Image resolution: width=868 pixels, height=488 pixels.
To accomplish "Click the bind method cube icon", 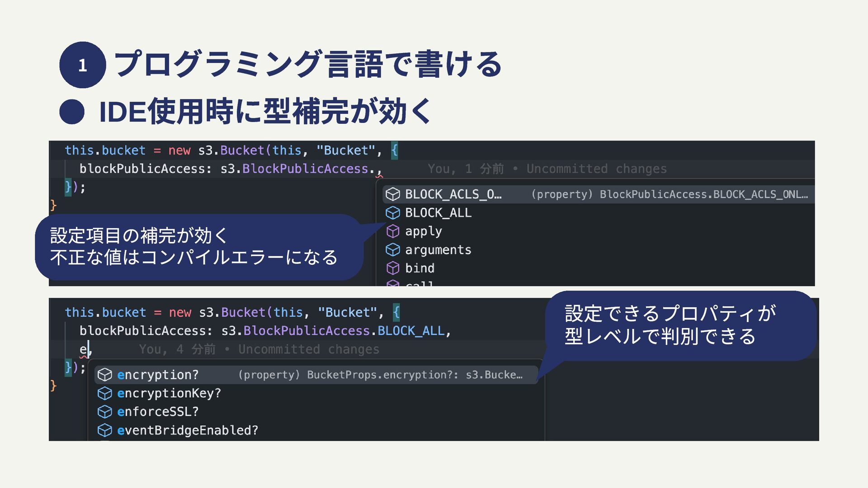I will 392,268.
